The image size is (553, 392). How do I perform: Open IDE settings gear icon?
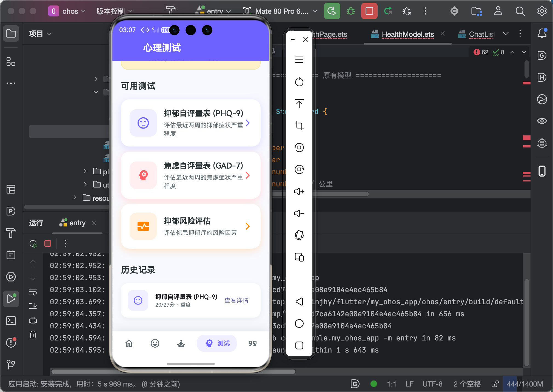point(541,11)
